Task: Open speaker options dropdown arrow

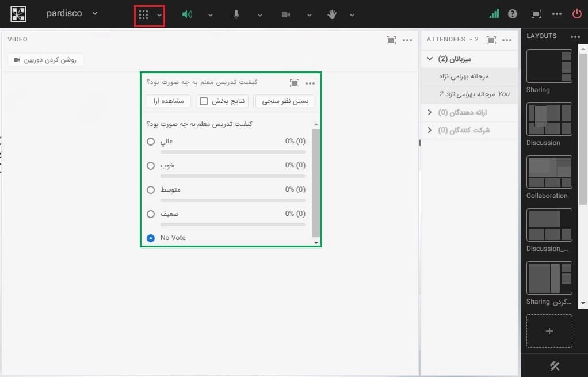Action: pyautogui.click(x=211, y=15)
